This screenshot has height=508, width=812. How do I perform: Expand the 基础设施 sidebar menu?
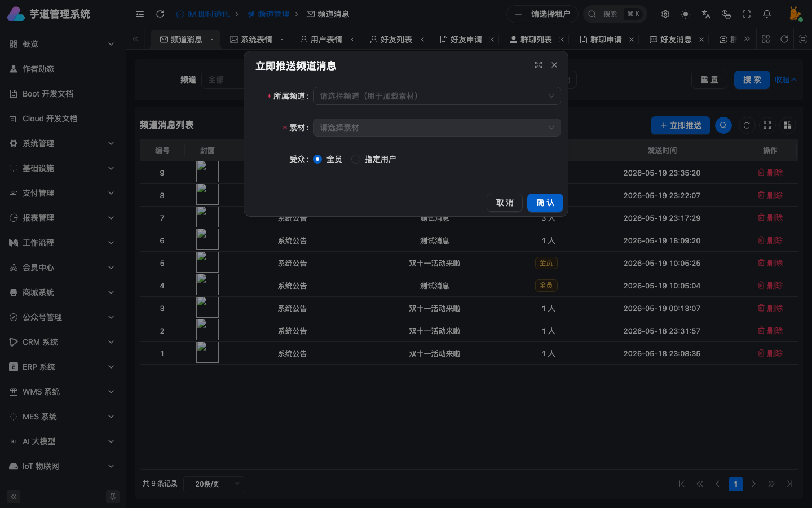point(63,168)
